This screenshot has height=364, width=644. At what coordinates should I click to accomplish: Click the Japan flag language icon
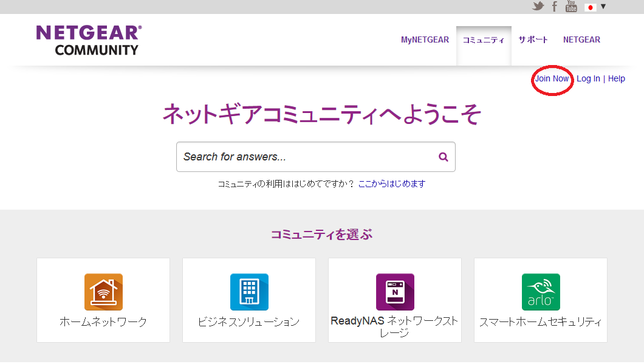(590, 7)
